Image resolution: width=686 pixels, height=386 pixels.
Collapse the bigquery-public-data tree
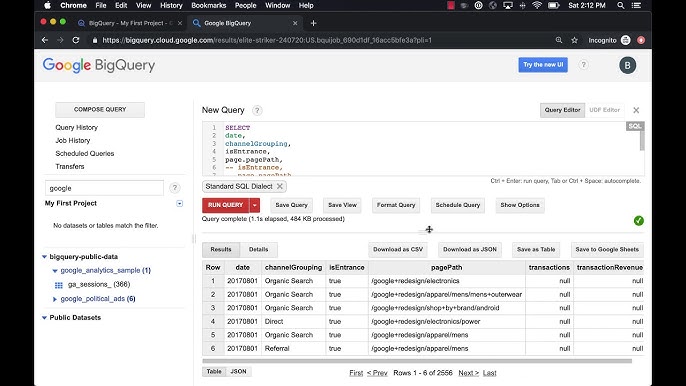(44, 257)
